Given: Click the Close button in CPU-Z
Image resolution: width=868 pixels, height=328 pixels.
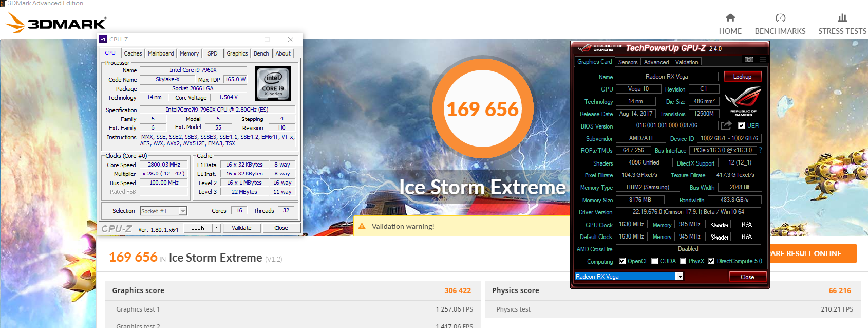Looking at the screenshot, I should pos(281,228).
